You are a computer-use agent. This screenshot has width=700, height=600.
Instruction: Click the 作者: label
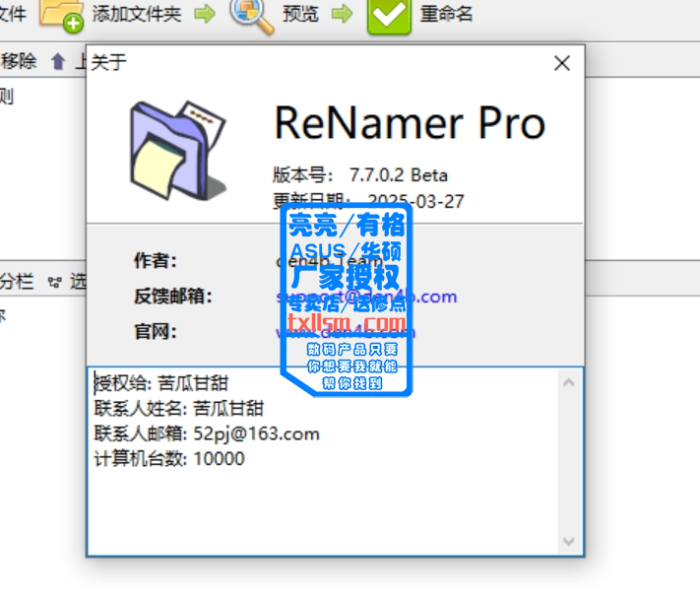pos(156,260)
